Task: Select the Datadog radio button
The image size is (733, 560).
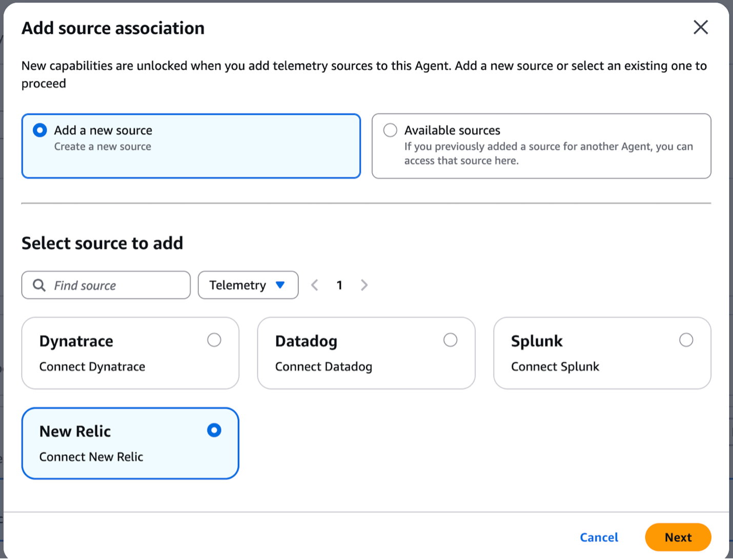Action: point(450,340)
